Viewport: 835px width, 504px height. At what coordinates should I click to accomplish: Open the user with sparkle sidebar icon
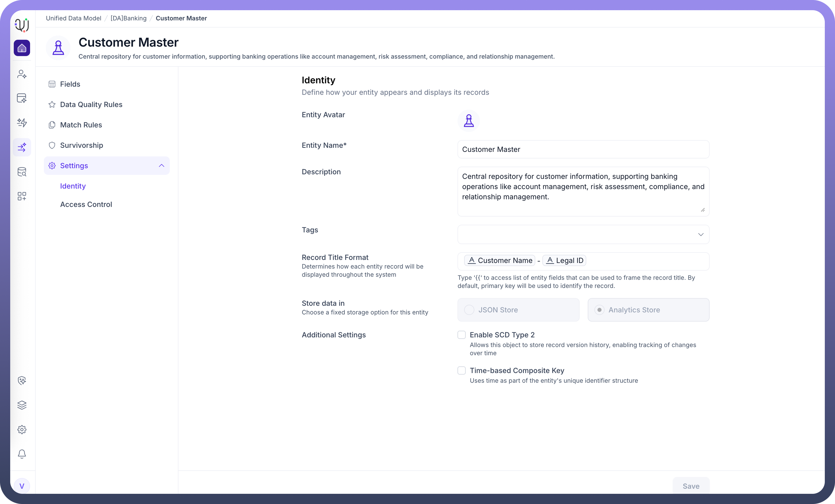[22, 74]
